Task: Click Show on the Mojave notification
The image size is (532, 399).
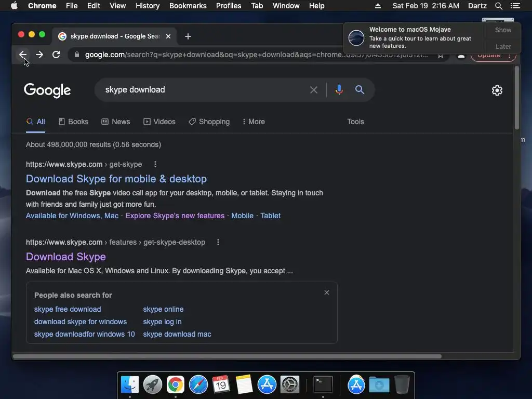Action: [503, 30]
